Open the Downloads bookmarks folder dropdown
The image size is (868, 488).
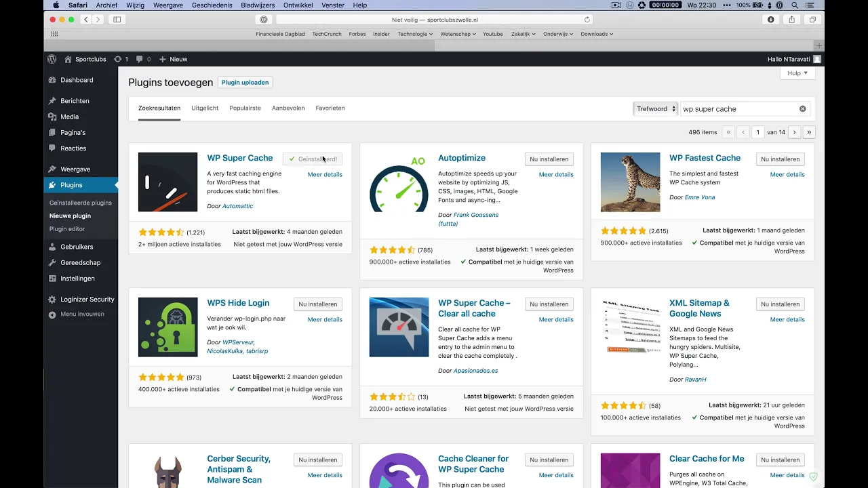[x=597, y=34]
